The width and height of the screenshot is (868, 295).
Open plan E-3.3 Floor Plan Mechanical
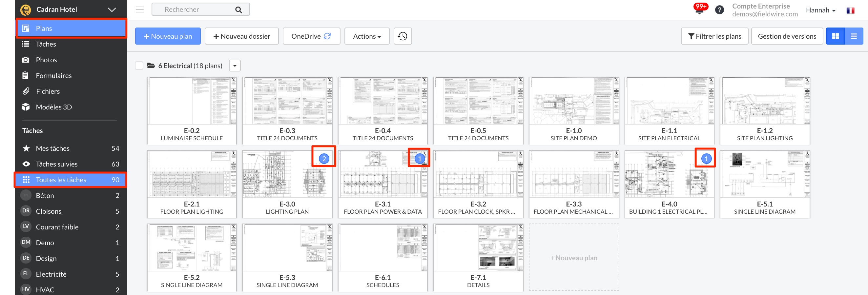point(574,184)
